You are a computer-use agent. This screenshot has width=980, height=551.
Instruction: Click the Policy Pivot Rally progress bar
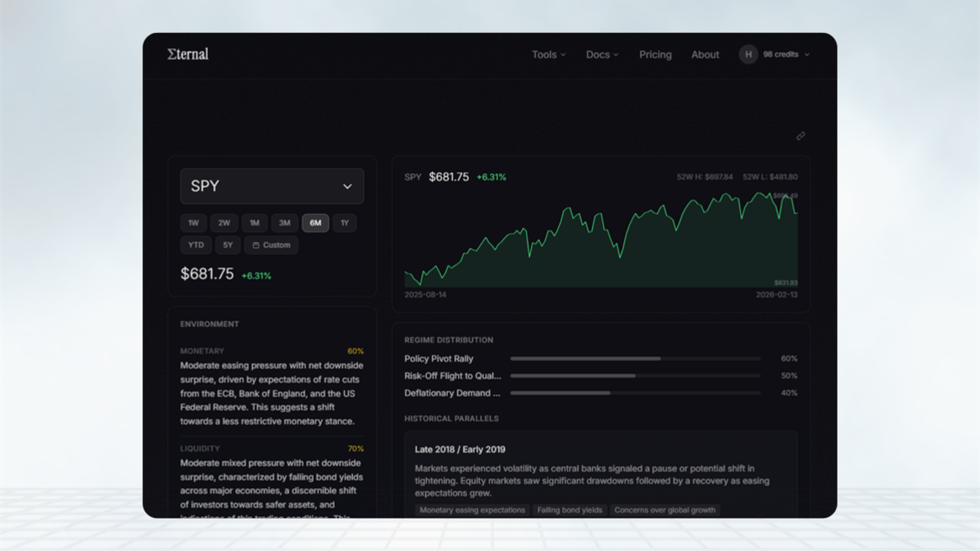635,359
